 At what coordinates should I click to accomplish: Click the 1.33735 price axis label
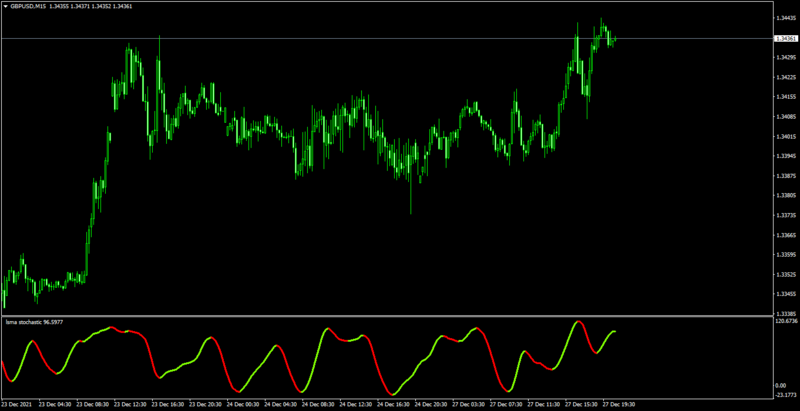(786, 215)
